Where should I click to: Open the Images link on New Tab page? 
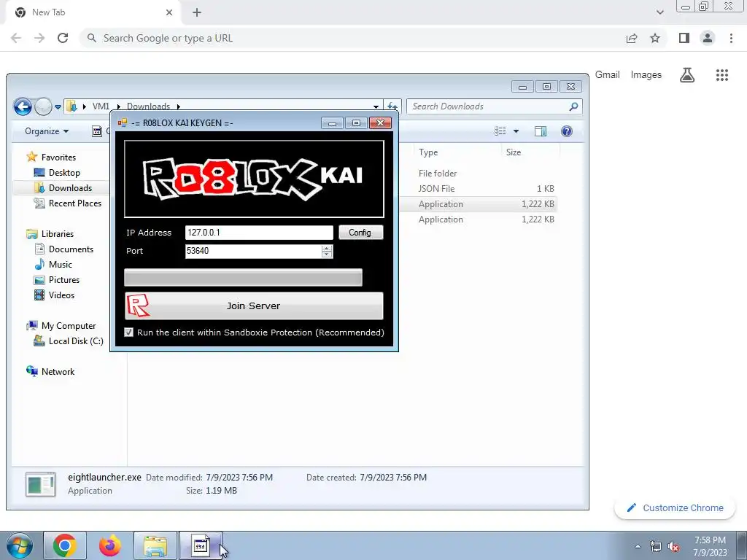click(x=646, y=75)
